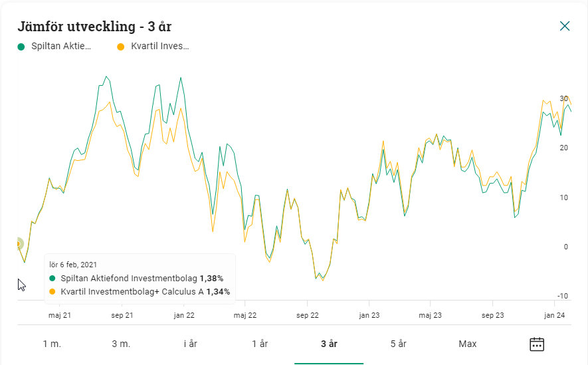The height and width of the screenshot is (365, 588).
Task: Show the 5 år period
Action: (398, 344)
